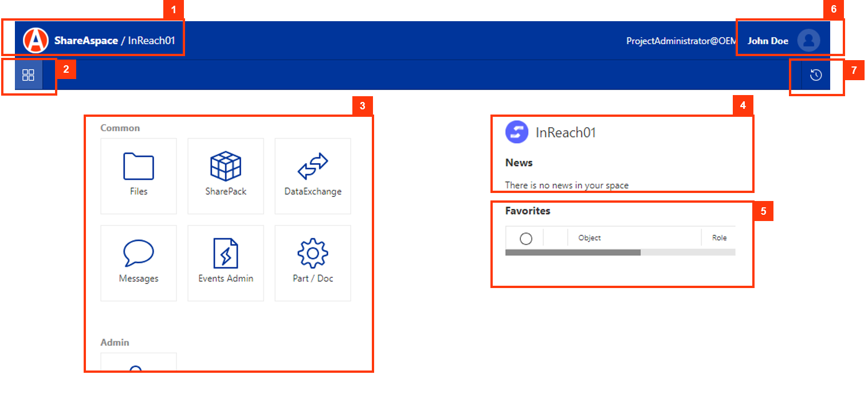Click the ShareAspace logo icon
Viewport: 868px width, 406px height.
36,40
